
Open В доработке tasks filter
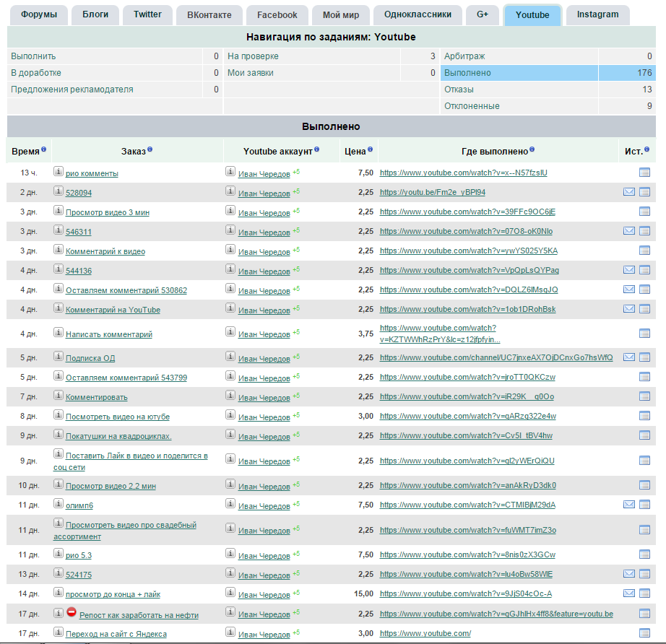pyautogui.click(x=36, y=73)
